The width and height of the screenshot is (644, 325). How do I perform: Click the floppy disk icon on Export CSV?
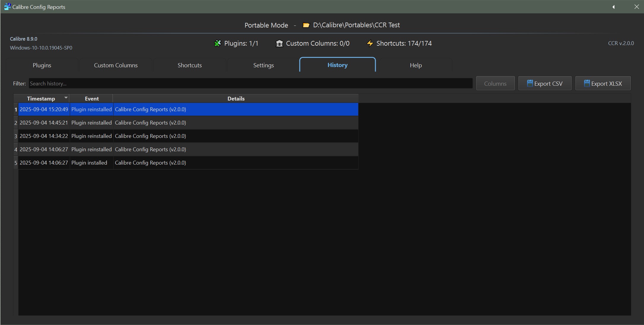pos(530,83)
